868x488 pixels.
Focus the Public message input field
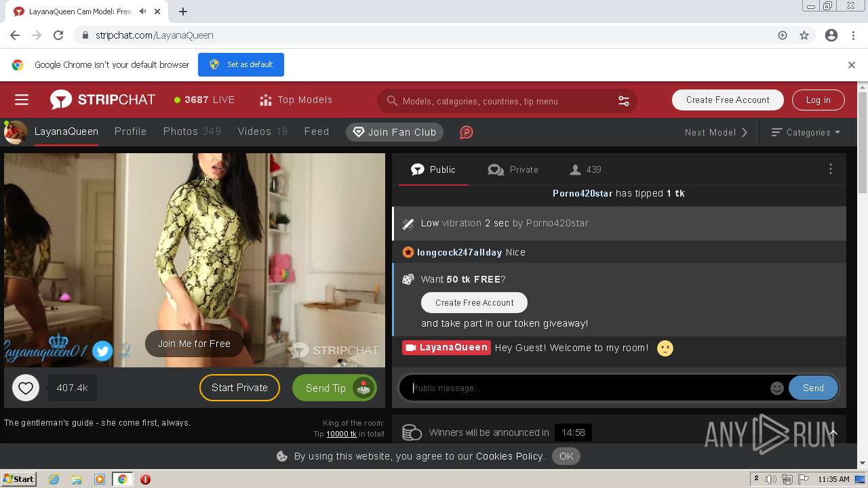click(590, 388)
